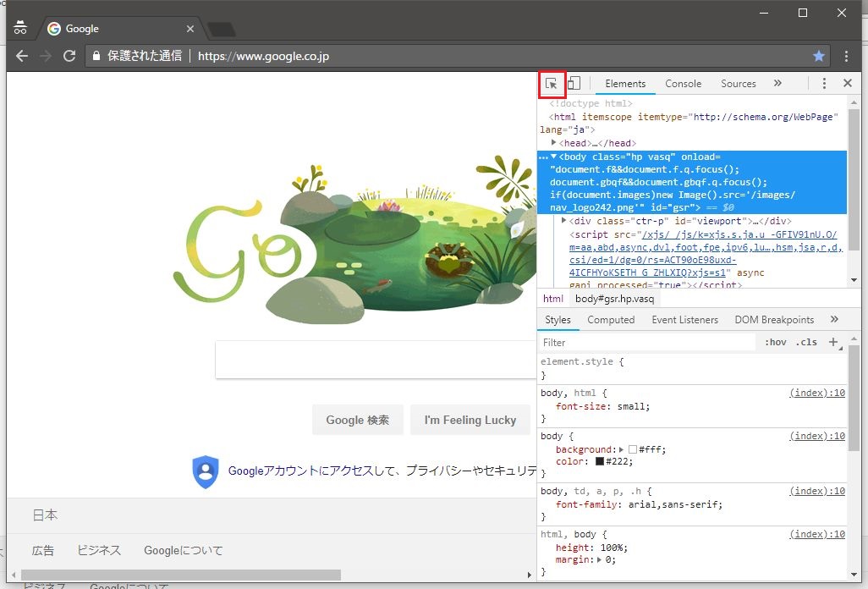
Task: Click the address bar URL
Action: (x=263, y=56)
